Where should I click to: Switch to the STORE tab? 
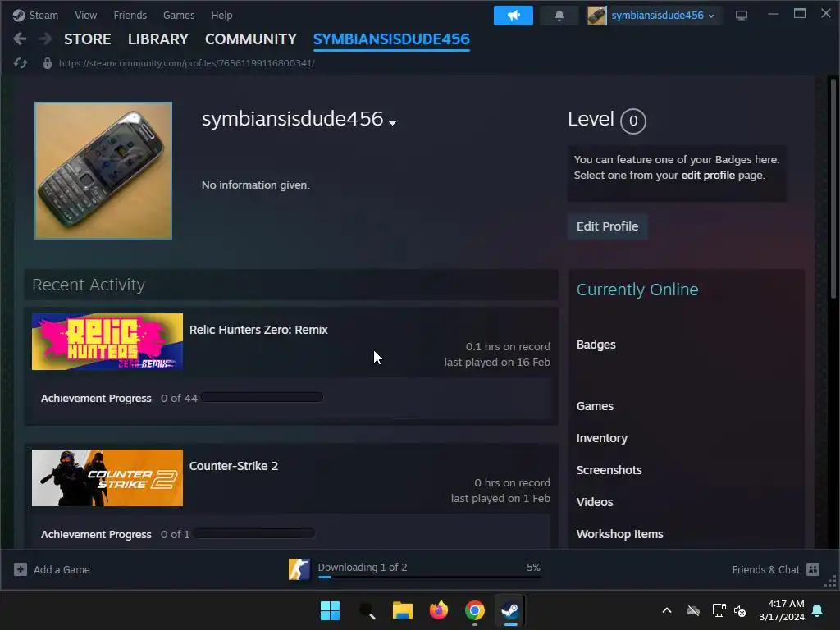pos(87,39)
